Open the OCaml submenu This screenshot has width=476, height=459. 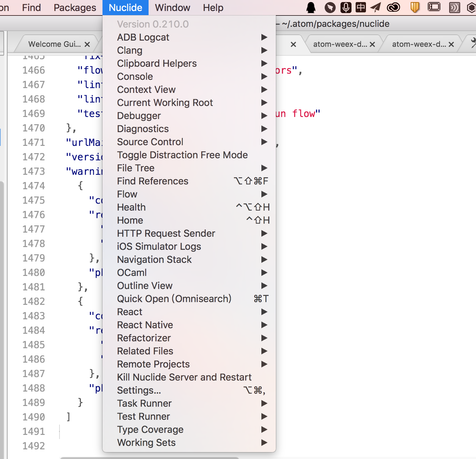point(189,273)
